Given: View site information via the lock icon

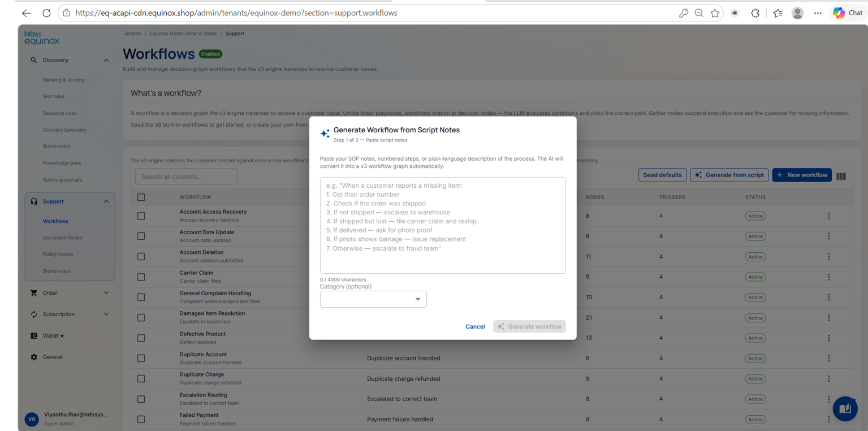Looking at the screenshot, I should (x=67, y=13).
